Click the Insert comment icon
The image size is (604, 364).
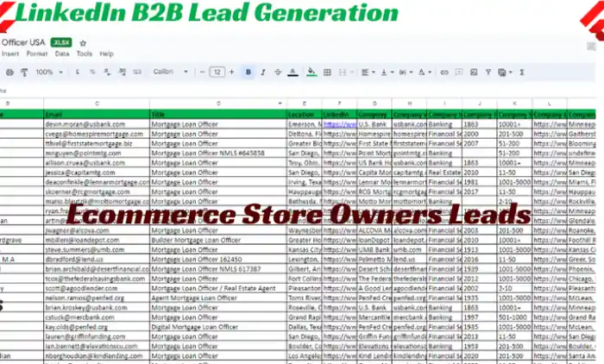[459, 72]
